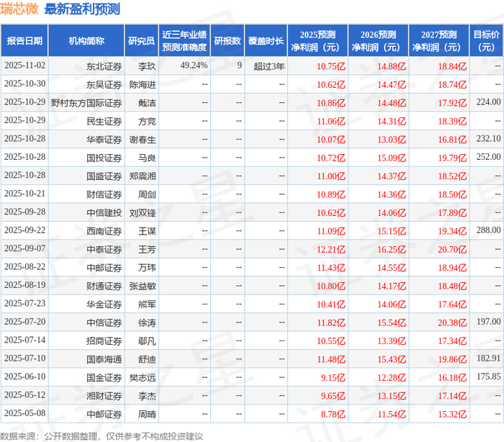Click target price 232.10
Image resolution: width=504 pixels, height=442 pixels.
coord(488,139)
